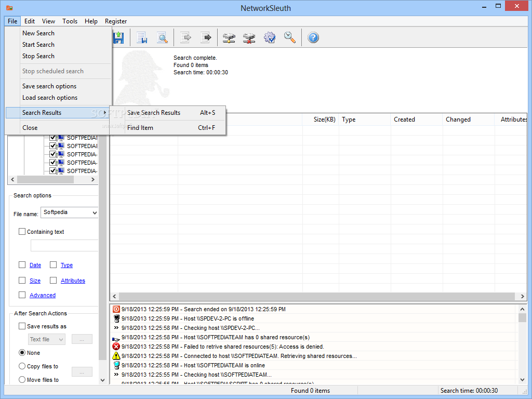The width and height of the screenshot is (532, 399).
Task: Click the black arrow document toolbar icon
Action: point(206,37)
